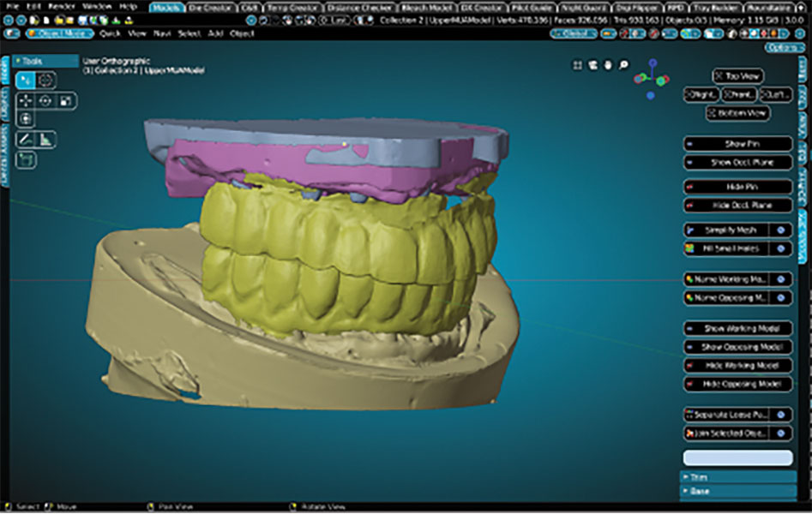The width and height of the screenshot is (812, 514).
Task: Select the Select Box tool
Action: coord(26,81)
